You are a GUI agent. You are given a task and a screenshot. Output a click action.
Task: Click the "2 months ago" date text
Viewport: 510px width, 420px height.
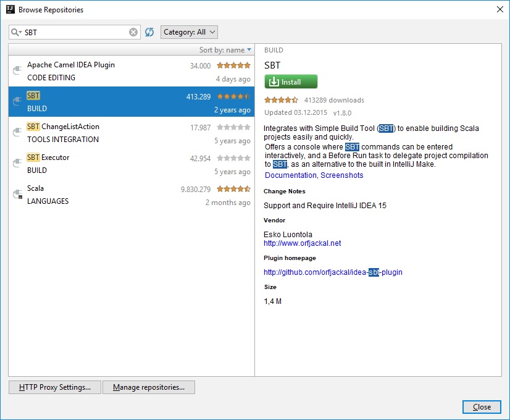[x=228, y=203]
